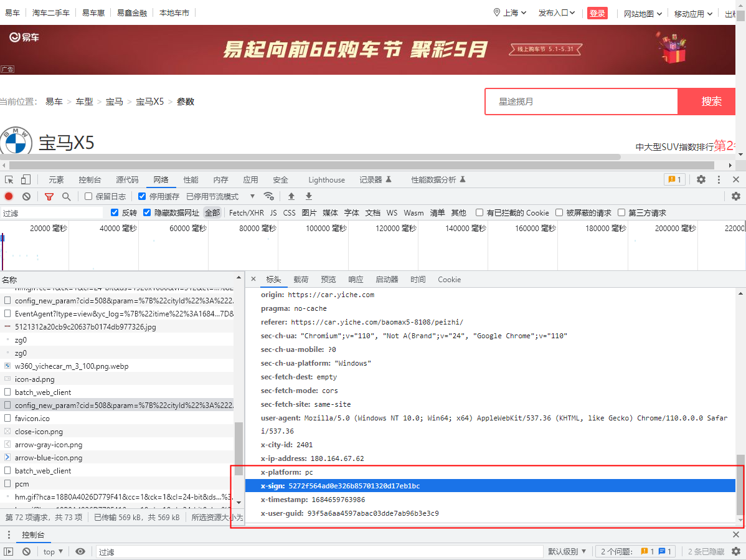The image size is (746, 560).
Task: Stop recording network log (red dot)
Action: (x=9, y=196)
